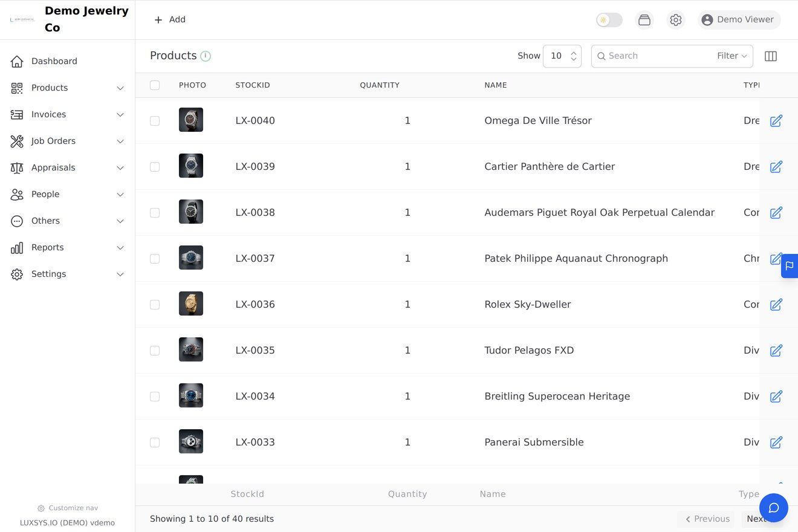
Task: Click the stacked cards icon in header
Action: pyautogui.click(x=644, y=20)
